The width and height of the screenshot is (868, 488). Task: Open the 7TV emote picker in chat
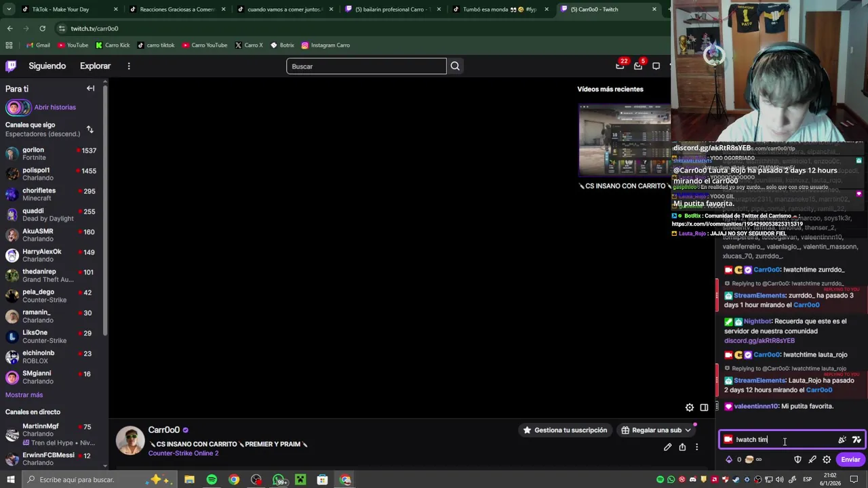[856, 439]
